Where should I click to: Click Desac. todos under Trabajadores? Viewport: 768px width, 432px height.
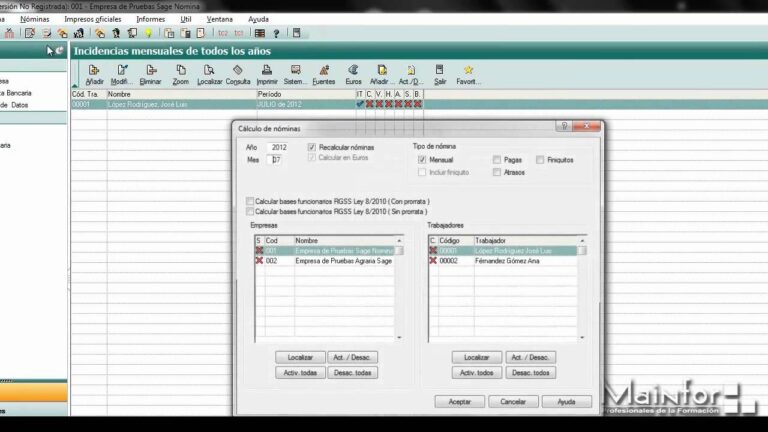tap(530, 373)
